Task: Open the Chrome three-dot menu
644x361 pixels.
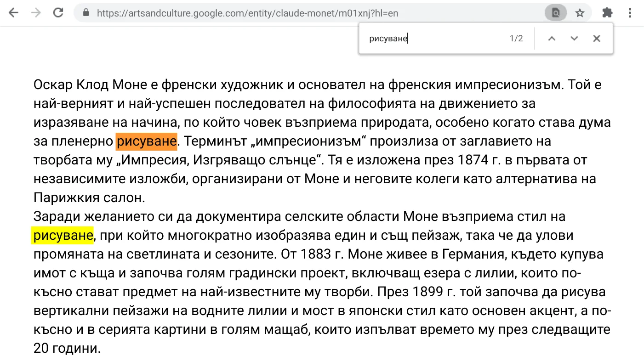Action: (x=630, y=12)
